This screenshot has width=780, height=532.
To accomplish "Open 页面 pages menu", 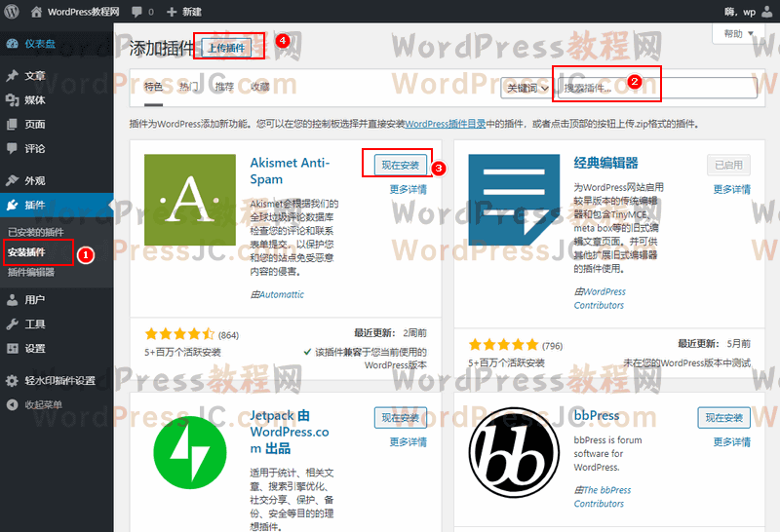I will 57,125.
